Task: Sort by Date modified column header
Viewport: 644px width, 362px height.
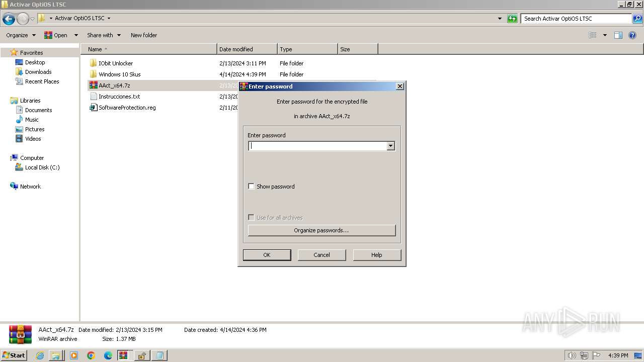Action: (x=247, y=49)
